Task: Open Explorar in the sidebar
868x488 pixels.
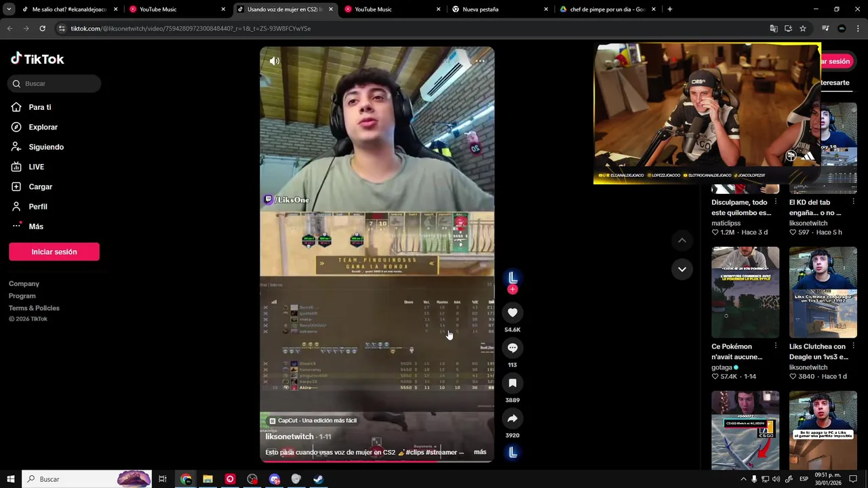Action: pos(43,127)
